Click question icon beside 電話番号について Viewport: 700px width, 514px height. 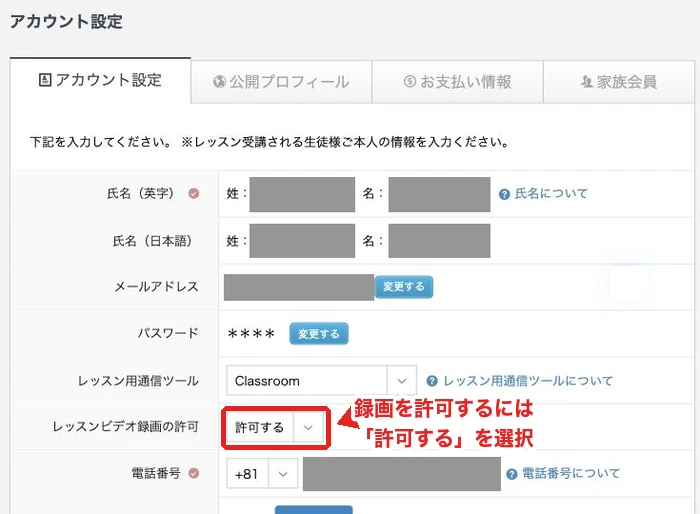(x=512, y=474)
